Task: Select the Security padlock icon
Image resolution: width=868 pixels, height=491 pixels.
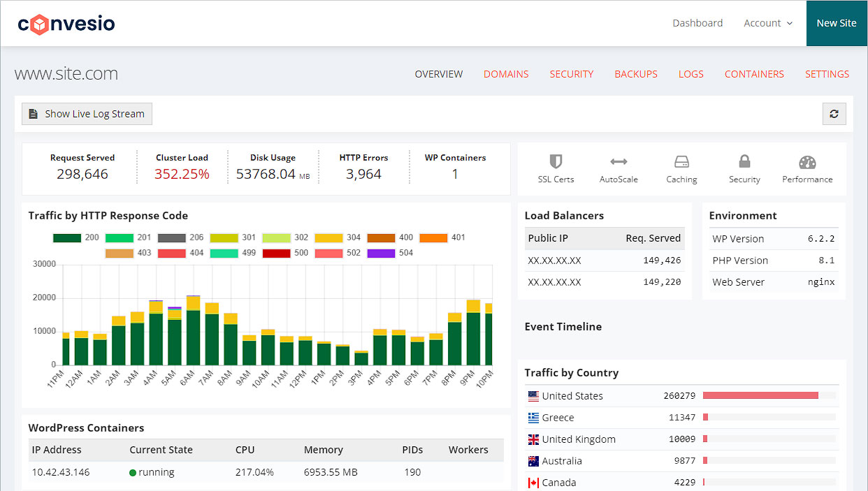Action: 744,162
